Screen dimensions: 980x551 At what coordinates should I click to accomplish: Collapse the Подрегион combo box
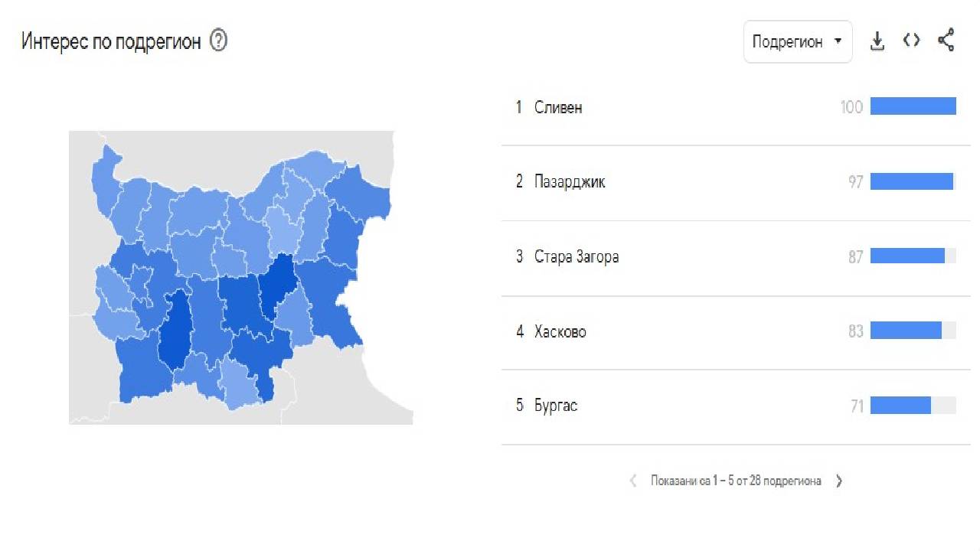coord(798,41)
